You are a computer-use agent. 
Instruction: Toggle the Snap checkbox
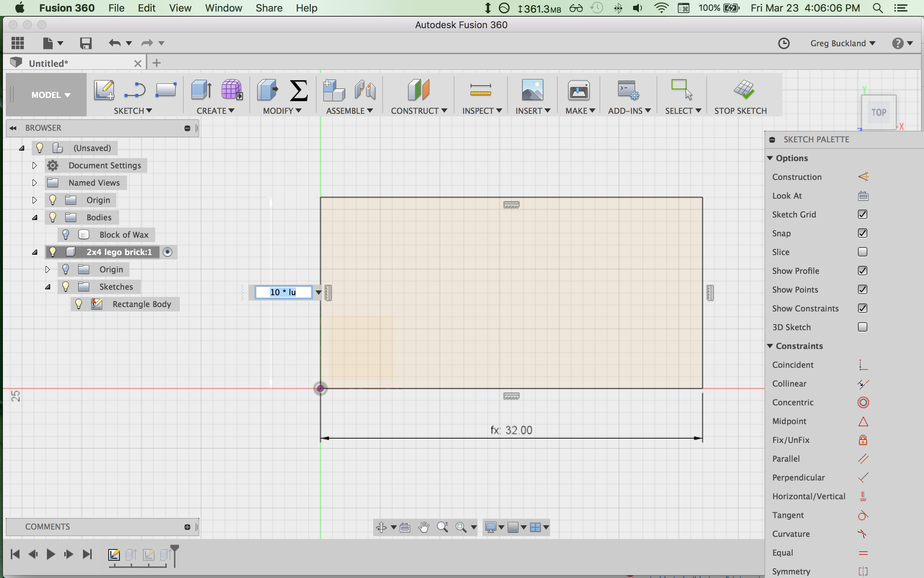(x=863, y=233)
